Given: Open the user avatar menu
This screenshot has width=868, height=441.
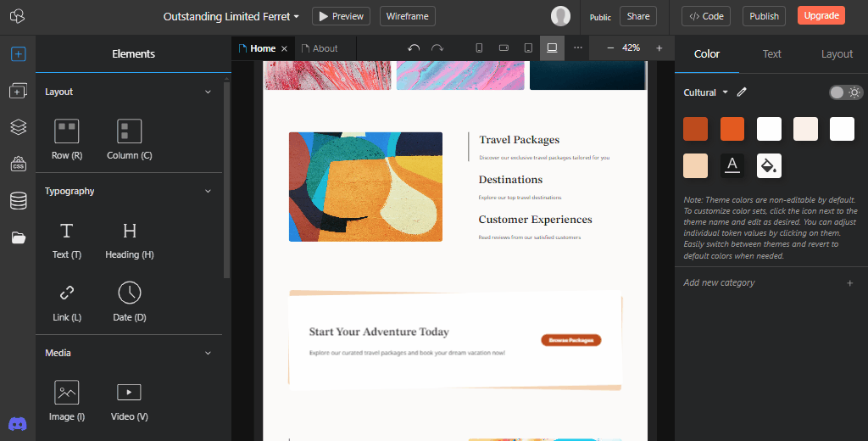Looking at the screenshot, I should (x=561, y=16).
